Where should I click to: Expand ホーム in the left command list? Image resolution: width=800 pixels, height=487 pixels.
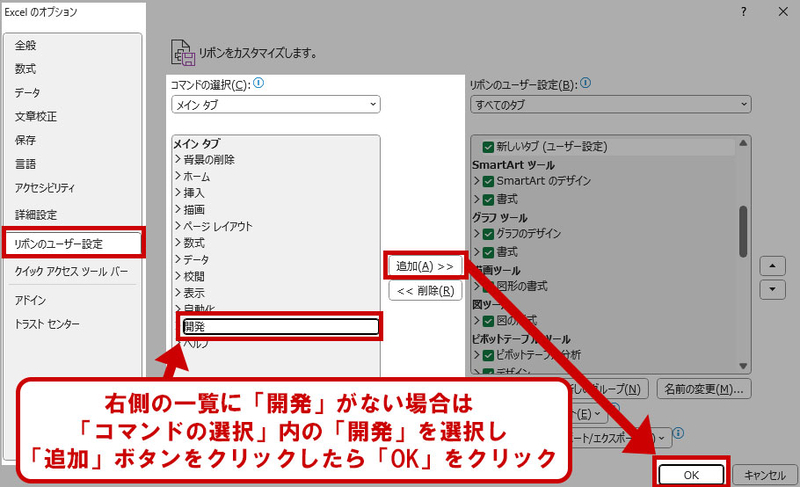click(x=178, y=176)
